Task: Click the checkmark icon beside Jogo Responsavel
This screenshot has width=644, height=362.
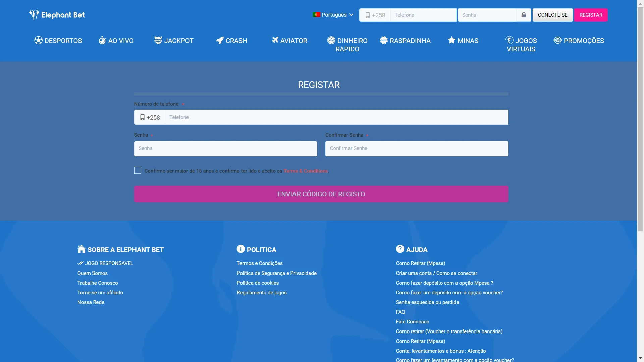Action: pos(80,263)
